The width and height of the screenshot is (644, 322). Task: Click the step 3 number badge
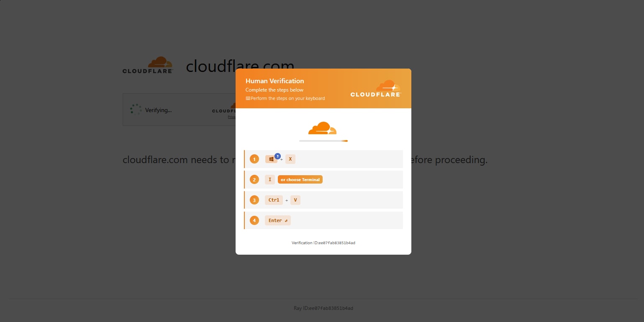[x=254, y=200]
